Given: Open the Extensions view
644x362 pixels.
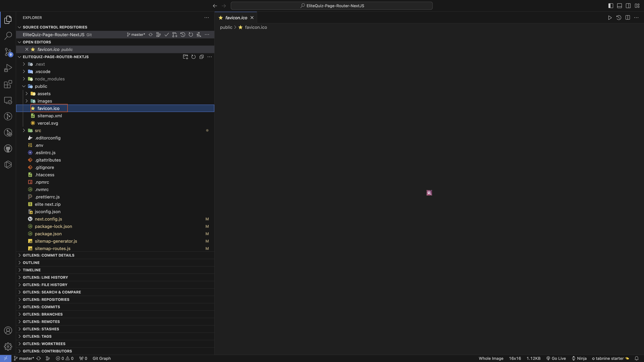Looking at the screenshot, I should (x=8, y=84).
